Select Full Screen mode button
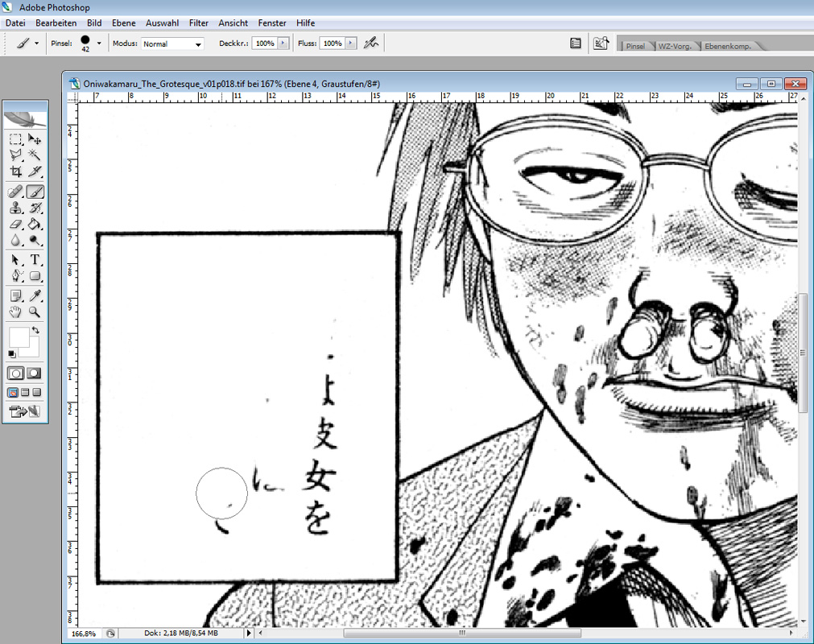This screenshot has height=644, width=814. coord(36,393)
